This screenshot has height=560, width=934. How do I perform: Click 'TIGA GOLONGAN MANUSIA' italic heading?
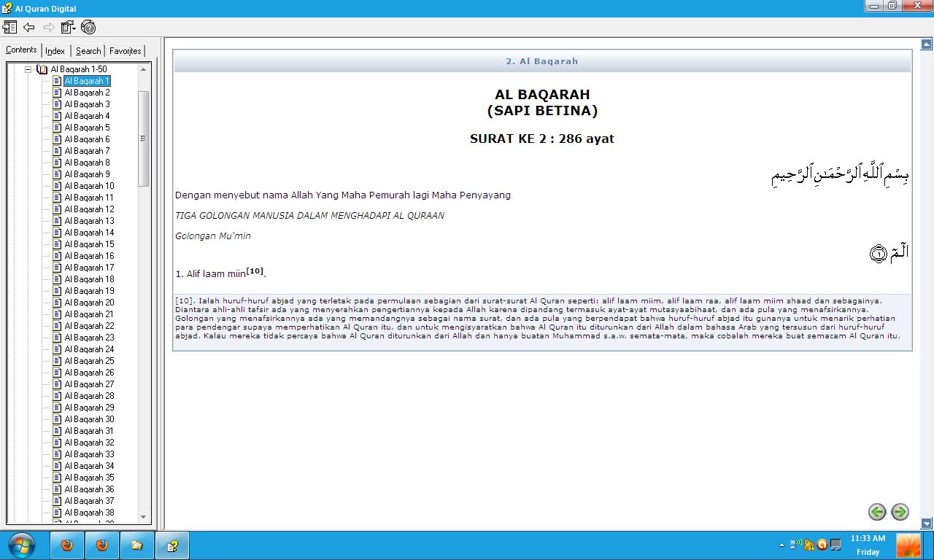click(x=309, y=215)
